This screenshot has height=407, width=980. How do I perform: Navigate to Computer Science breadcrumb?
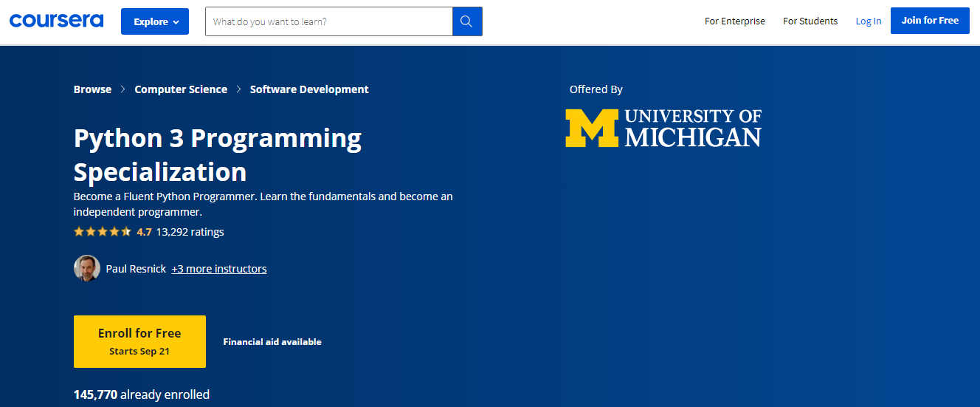[x=181, y=89]
